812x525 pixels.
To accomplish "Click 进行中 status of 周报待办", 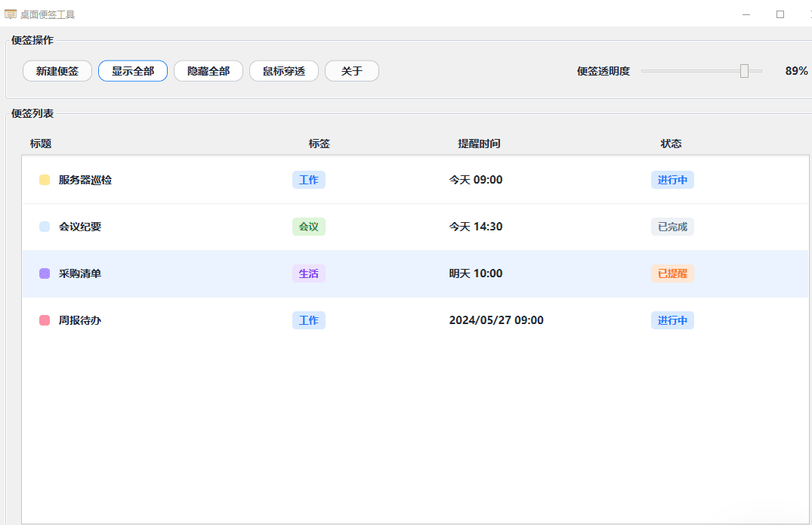I will coord(672,320).
